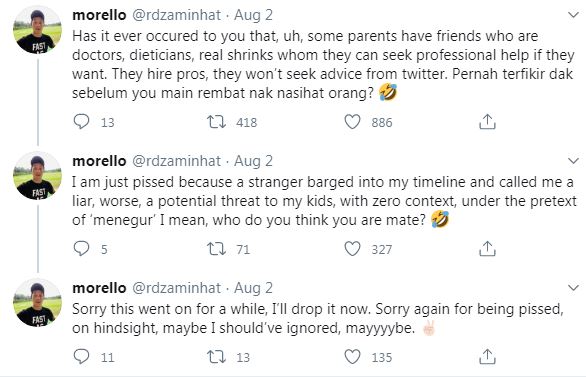Viewport: 586px width, 377px height.
Task: Reply to the 'Sorry this went on' tweet
Action: coord(81,357)
